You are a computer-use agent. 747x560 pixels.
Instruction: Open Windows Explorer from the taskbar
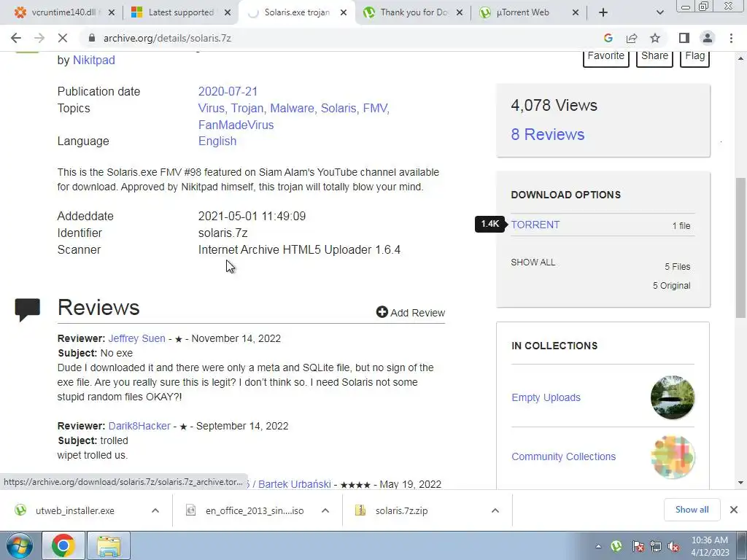pyautogui.click(x=109, y=545)
